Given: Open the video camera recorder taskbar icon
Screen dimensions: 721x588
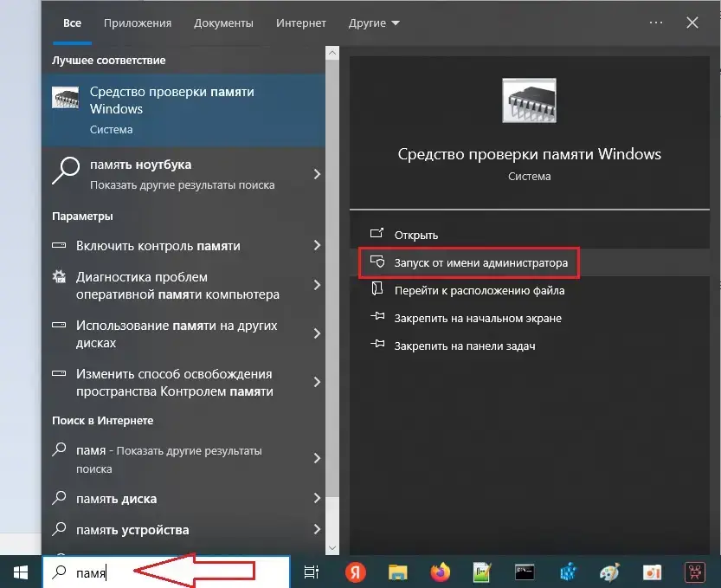Looking at the screenshot, I should 695,572.
